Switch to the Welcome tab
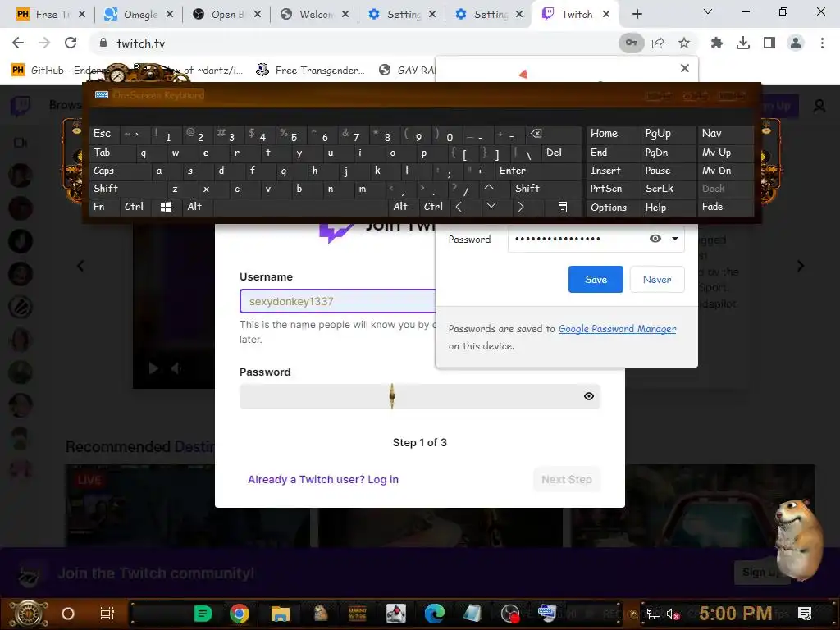Screen dimensions: 840x630 tap(314, 15)
